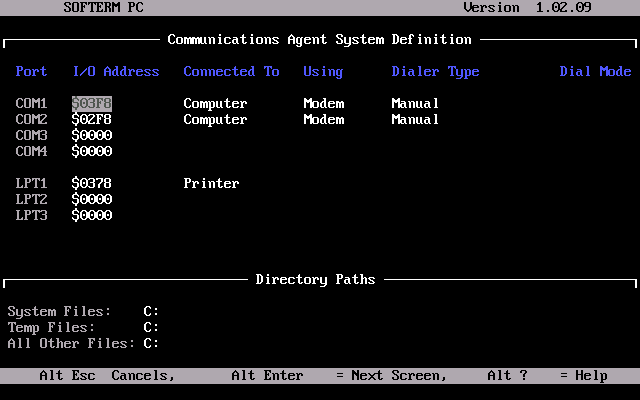Click the Dial Mode column header
Screen dimensions: 640x400
coord(596,71)
